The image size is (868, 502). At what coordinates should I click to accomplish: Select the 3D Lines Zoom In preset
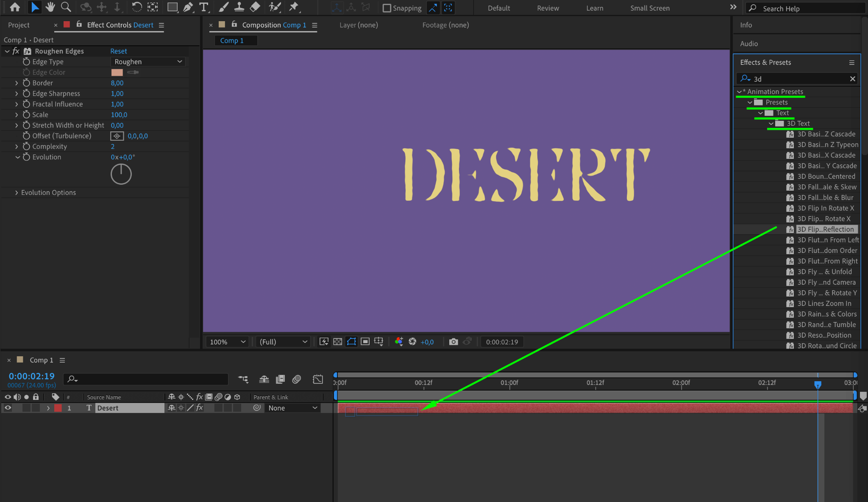tap(824, 304)
